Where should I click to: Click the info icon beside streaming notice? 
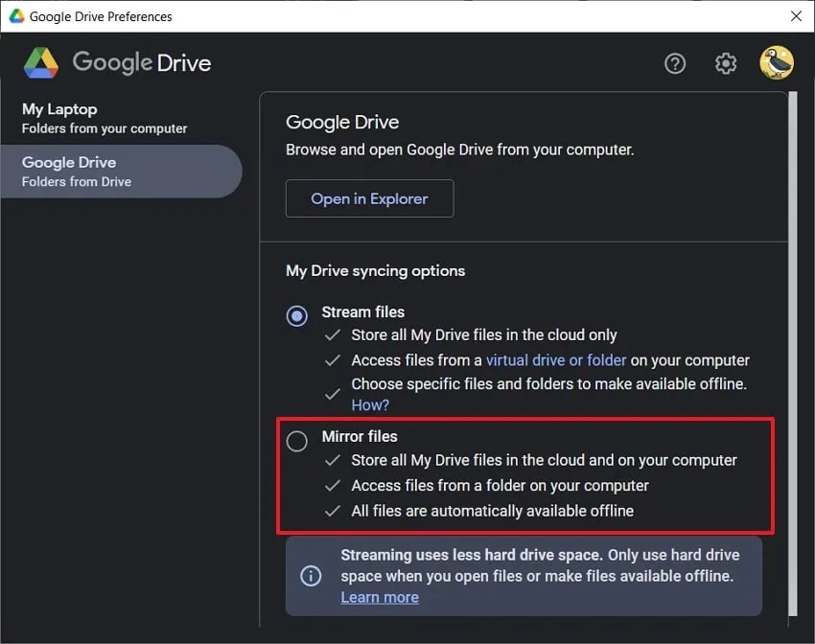pyautogui.click(x=310, y=575)
